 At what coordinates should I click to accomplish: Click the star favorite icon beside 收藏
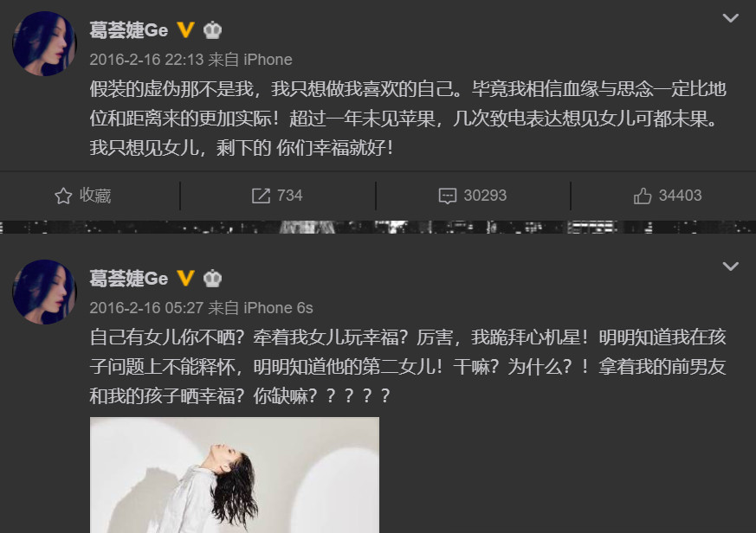tap(63, 196)
